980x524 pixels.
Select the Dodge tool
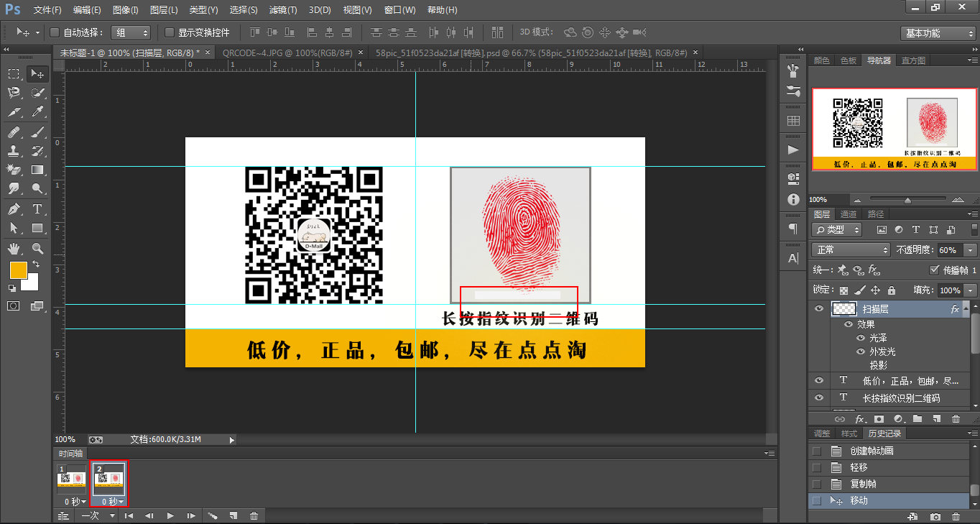37,190
